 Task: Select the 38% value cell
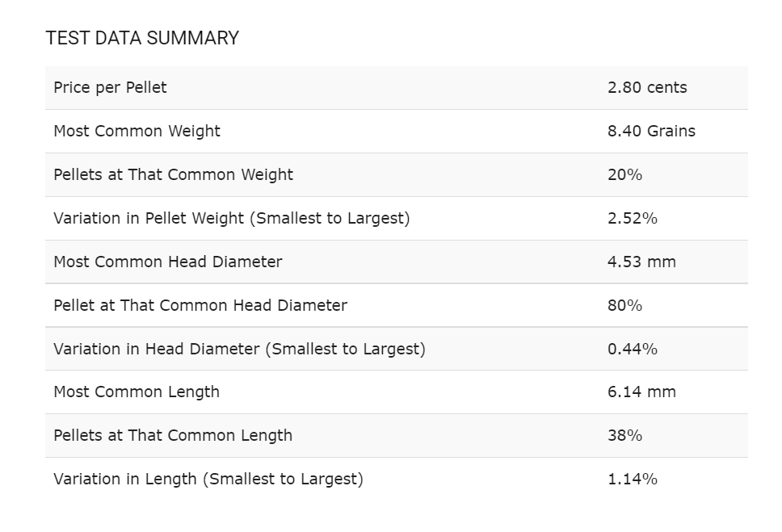624,435
